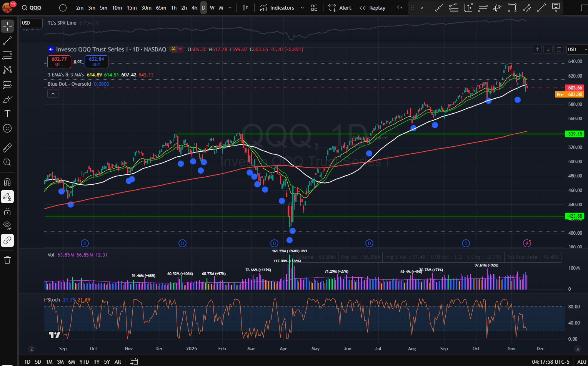Click the 539.15 green line price label
Image resolution: width=588 pixels, height=366 pixels.
pyautogui.click(x=575, y=134)
